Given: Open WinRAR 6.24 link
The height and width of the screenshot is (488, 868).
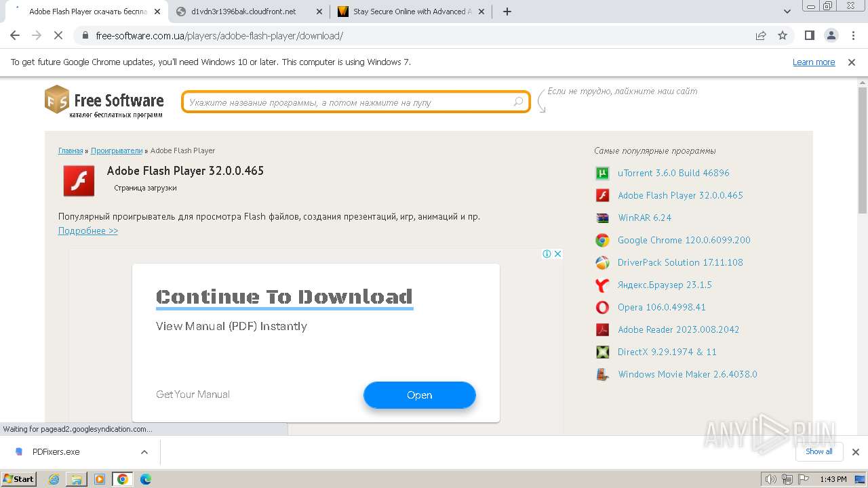Looking at the screenshot, I should point(644,218).
